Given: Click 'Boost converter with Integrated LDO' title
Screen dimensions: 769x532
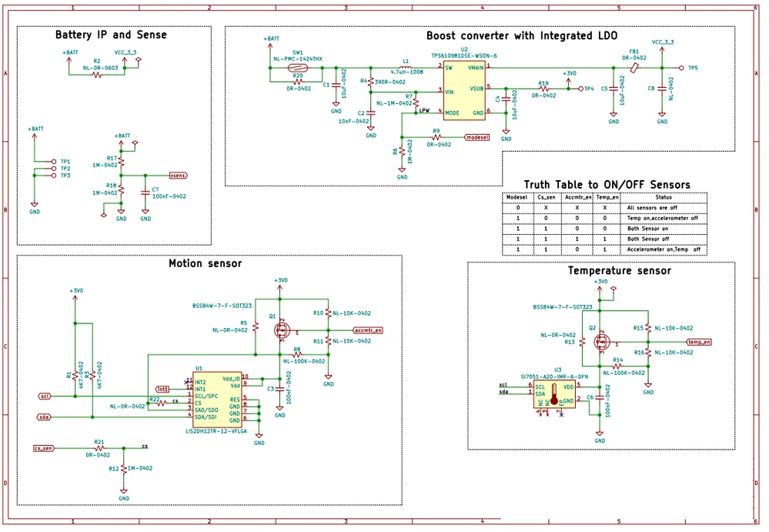Looking at the screenshot, I should click(522, 35).
